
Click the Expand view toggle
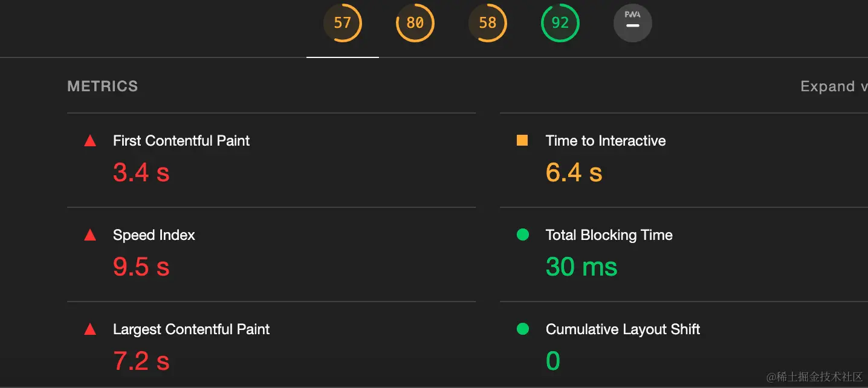click(x=834, y=86)
